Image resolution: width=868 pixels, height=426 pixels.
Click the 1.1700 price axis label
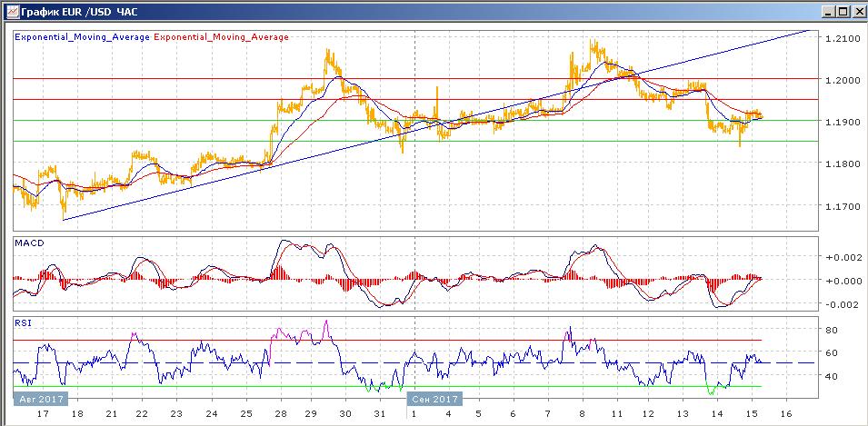pyautogui.click(x=841, y=206)
